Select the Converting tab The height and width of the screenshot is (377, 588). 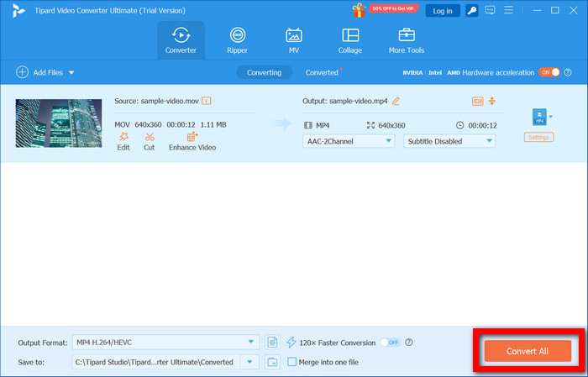pos(264,73)
